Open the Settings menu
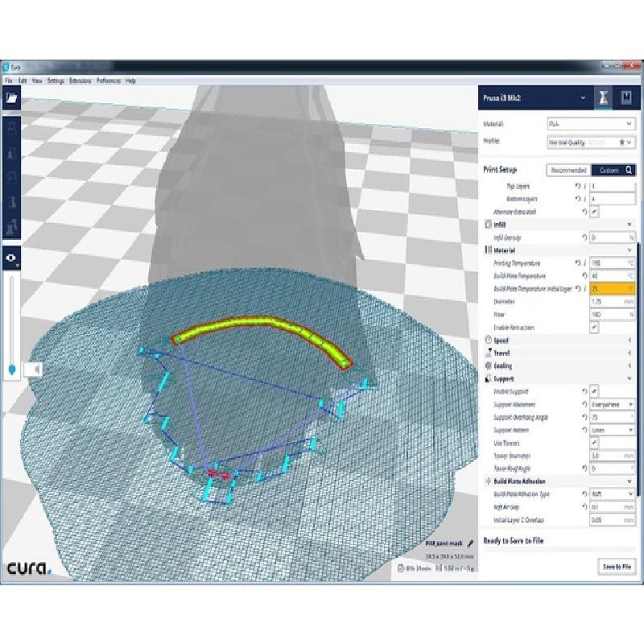Viewport: 644px width, 644px height. 56,80
